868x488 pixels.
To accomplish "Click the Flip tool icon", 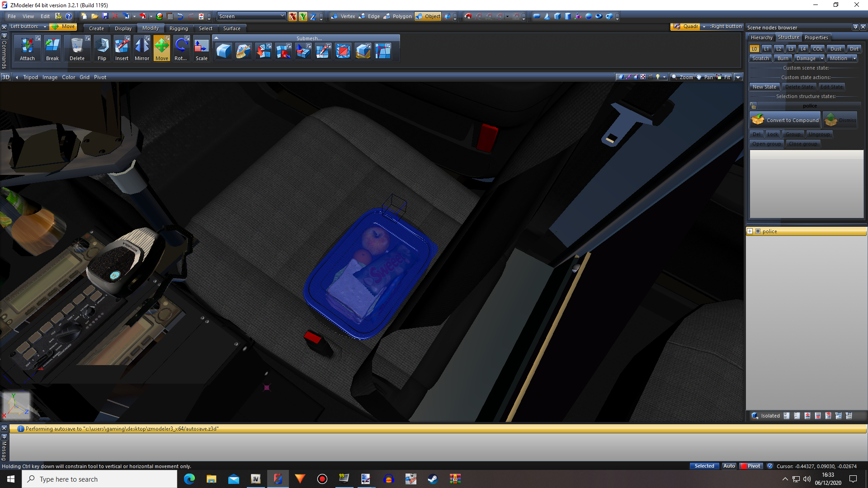I will click(102, 49).
